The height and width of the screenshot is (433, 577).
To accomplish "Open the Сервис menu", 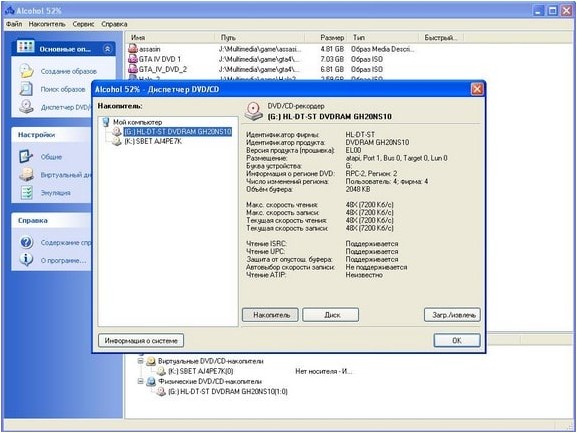I will click(83, 24).
